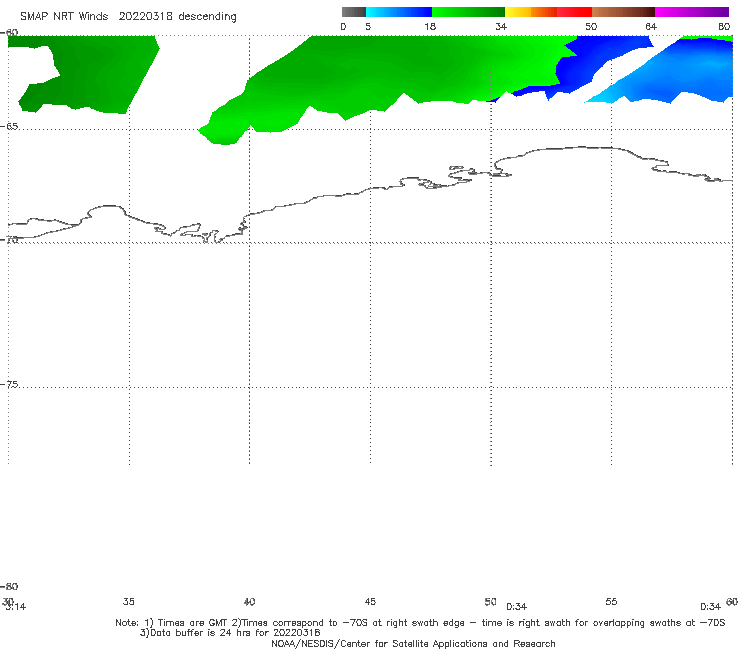740x650 pixels.
Task: Click the color bar label "64"
Action: coord(651,26)
